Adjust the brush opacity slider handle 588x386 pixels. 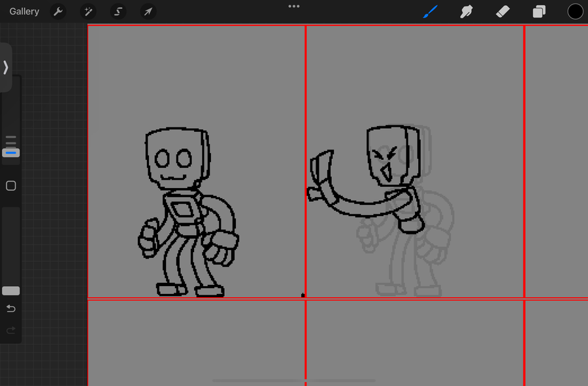(x=11, y=291)
